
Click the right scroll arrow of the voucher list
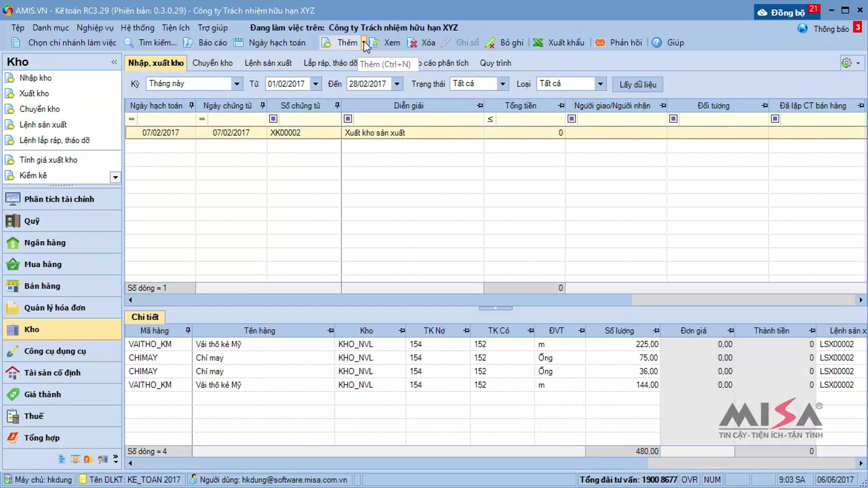pos(861,300)
